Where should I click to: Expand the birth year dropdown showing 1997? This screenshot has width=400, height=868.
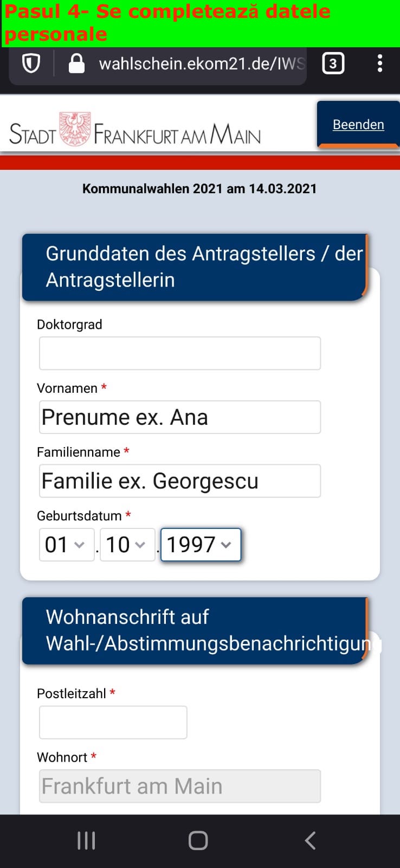(x=200, y=545)
